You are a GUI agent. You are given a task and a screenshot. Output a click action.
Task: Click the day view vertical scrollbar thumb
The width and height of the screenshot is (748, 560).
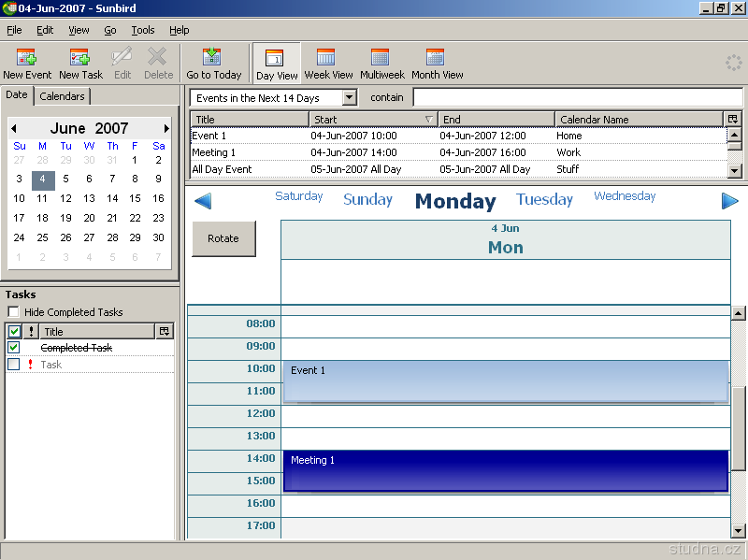click(x=739, y=430)
